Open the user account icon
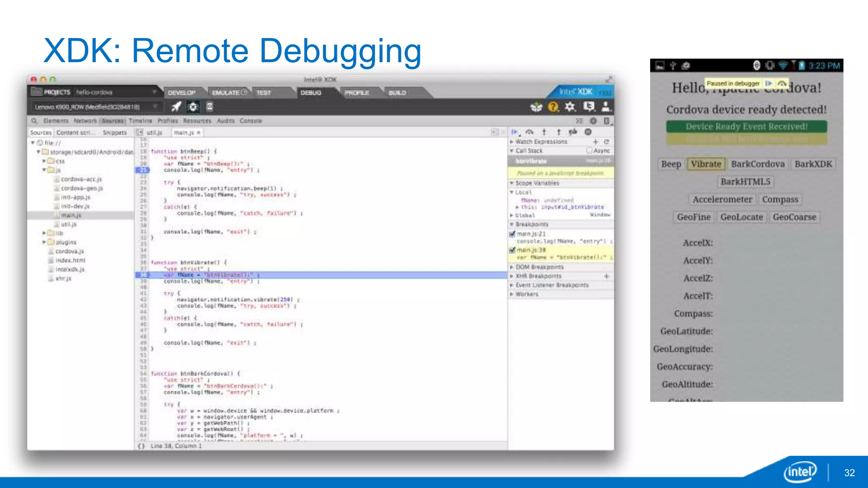868x488 pixels. point(606,107)
